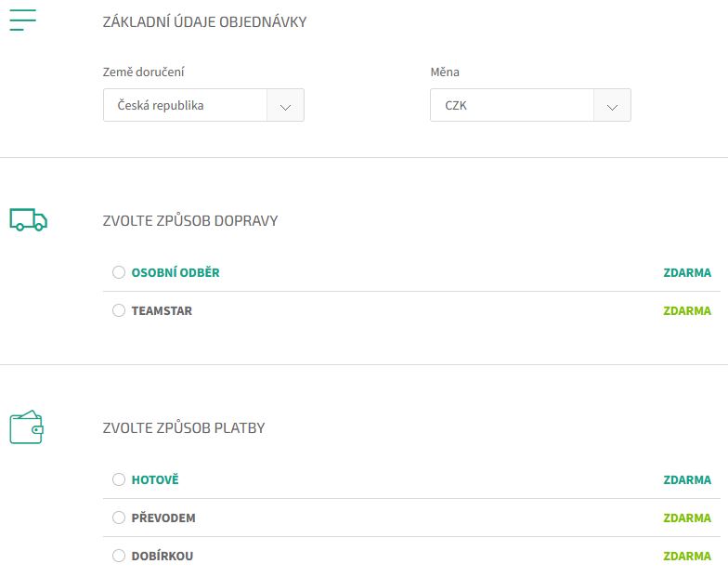
Task: Choose Dobírkou payment radio button
Action: pos(119,556)
